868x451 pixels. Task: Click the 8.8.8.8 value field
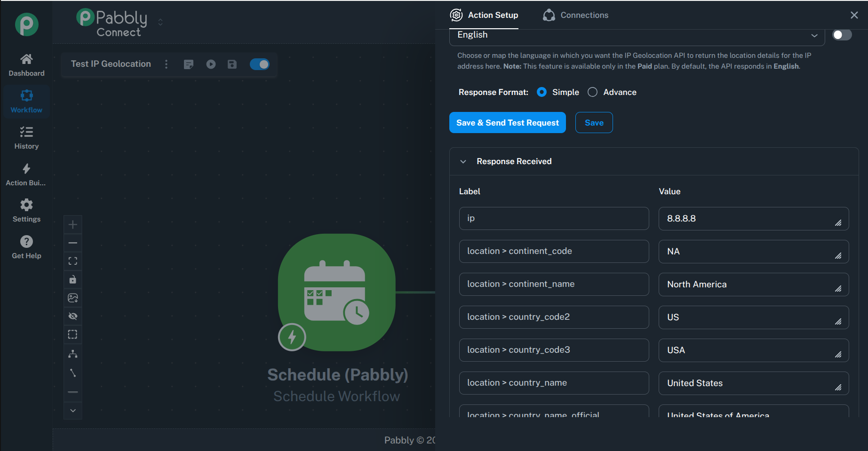pos(754,219)
